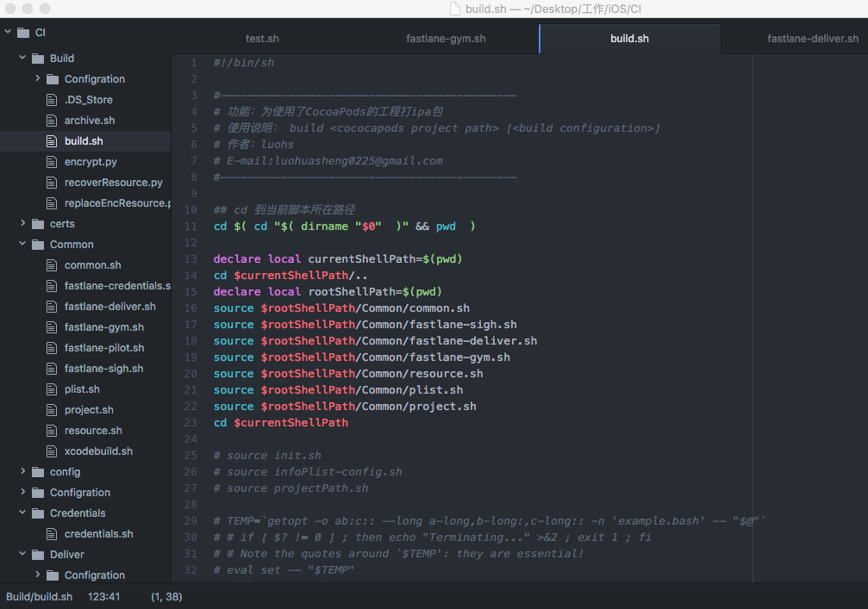The image size is (868, 609).
Task: Collapse the Deliver folder chevron
Action: (22, 554)
